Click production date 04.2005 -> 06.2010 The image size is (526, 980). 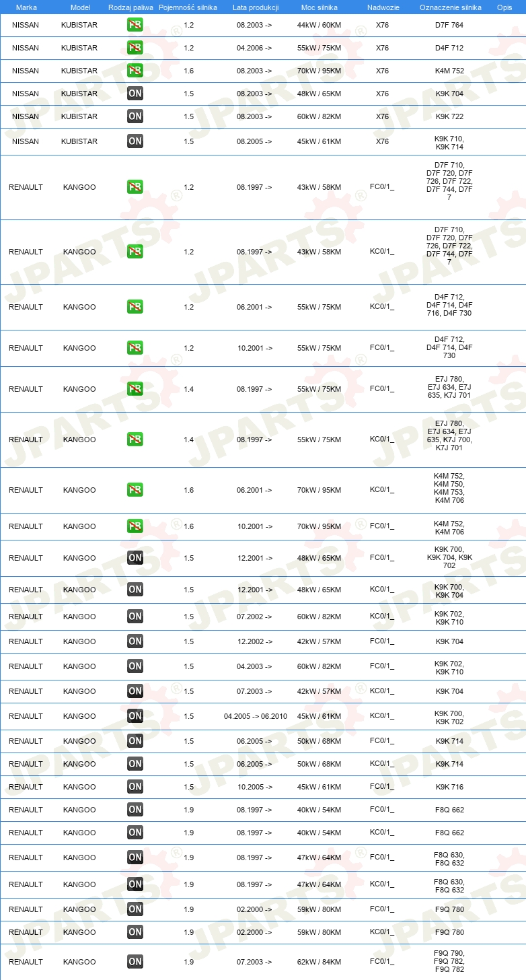point(256,716)
